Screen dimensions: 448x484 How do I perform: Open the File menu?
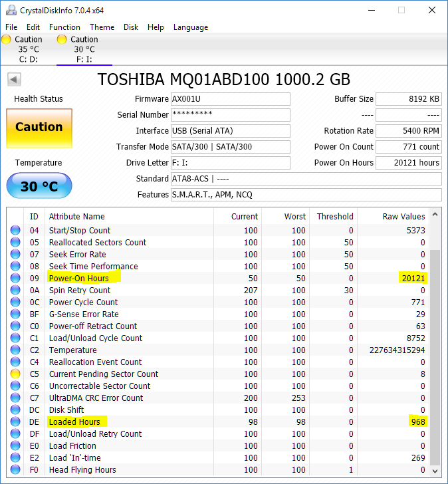(x=11, y=27)
